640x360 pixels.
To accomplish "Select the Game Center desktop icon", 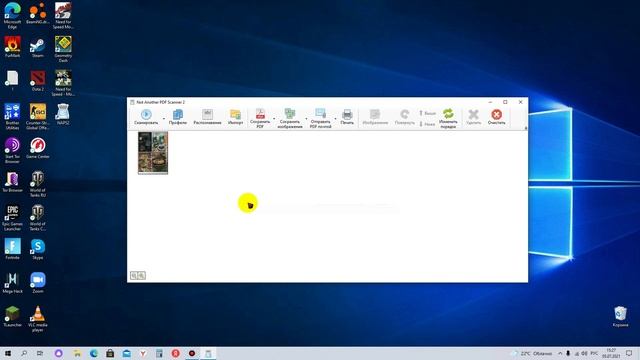I will (38, 148).
